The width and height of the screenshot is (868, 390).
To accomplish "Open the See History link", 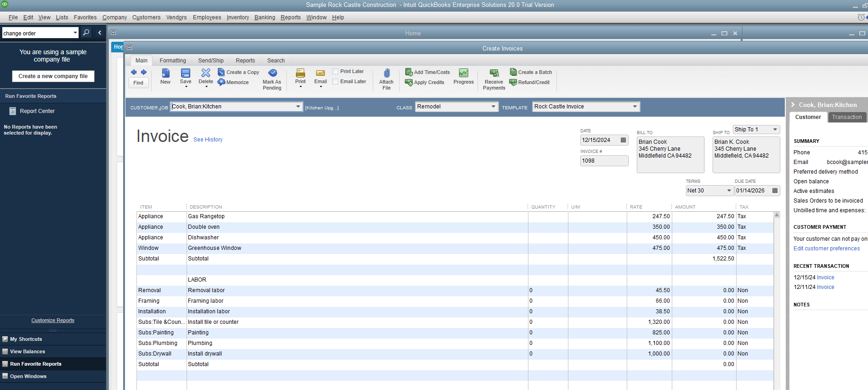I will tap(208, 140).
